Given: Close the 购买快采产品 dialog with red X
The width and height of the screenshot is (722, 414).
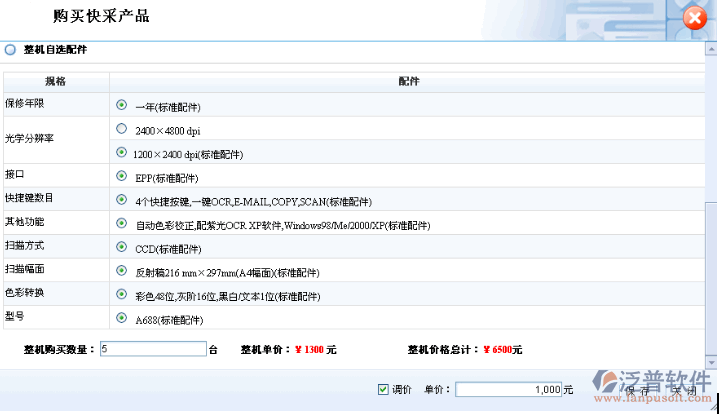Looking at the screenshot, I should [x=695, y=20].
